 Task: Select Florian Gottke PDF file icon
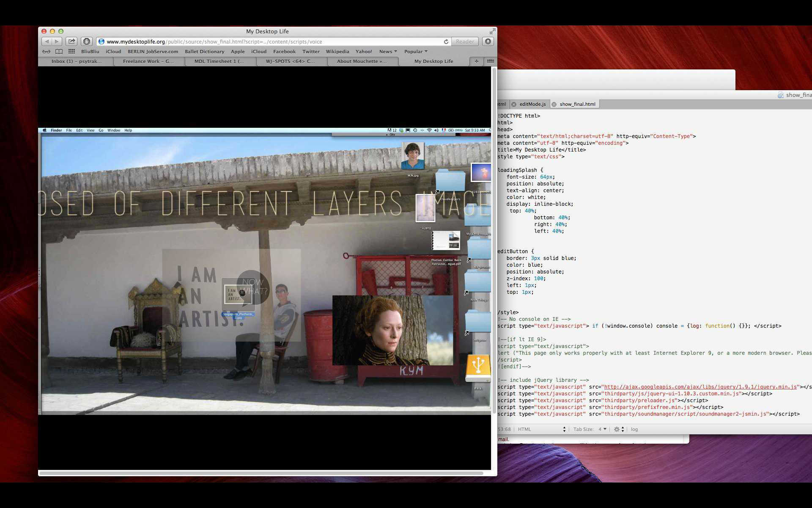coord(446,240)
